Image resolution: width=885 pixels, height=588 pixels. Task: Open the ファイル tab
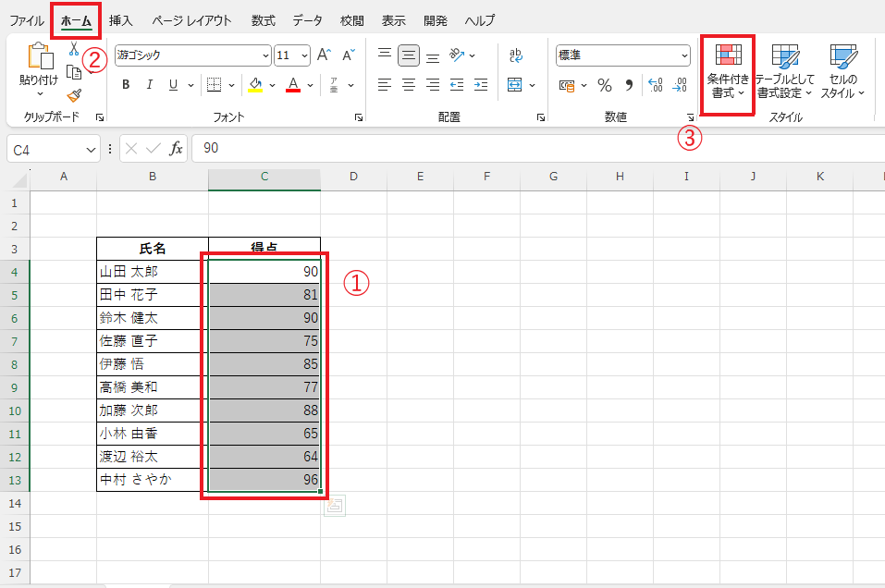point(27,21)
